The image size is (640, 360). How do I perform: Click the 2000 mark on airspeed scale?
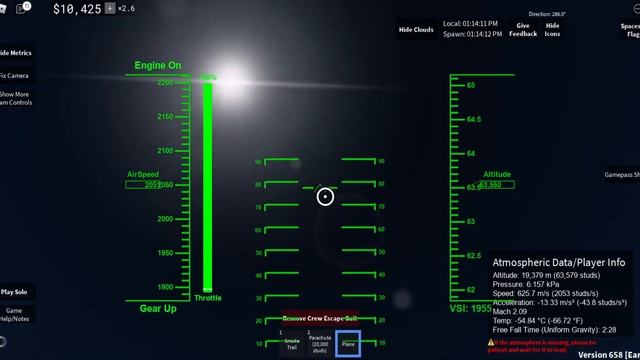[x=165, y=219]
